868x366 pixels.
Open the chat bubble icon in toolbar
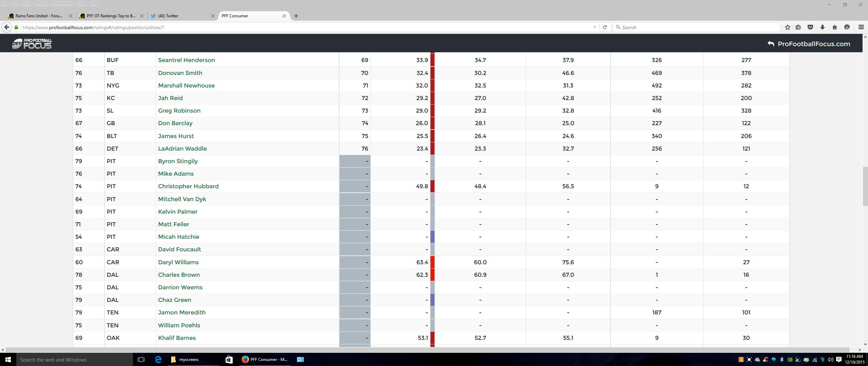tap(847, 27)
